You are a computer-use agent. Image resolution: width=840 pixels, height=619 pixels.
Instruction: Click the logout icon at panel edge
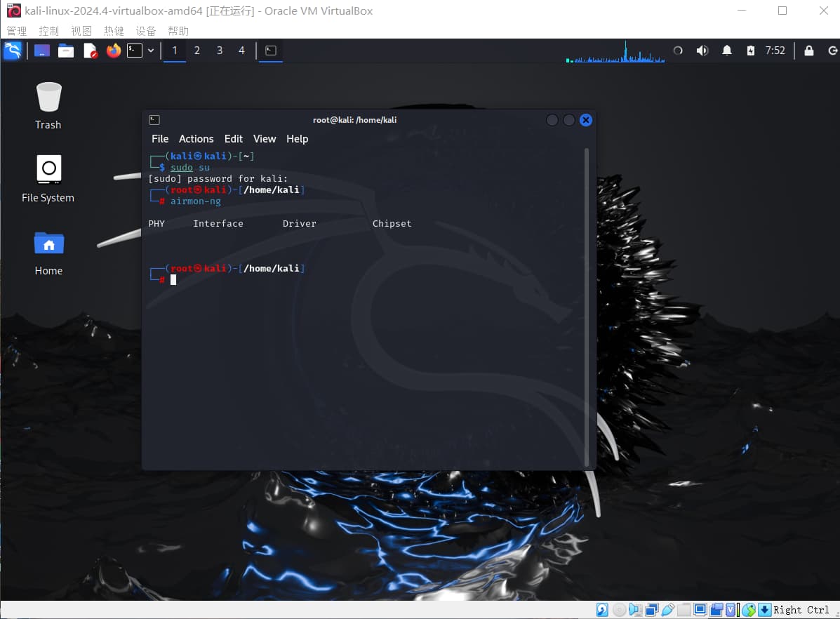click(832, 51)
